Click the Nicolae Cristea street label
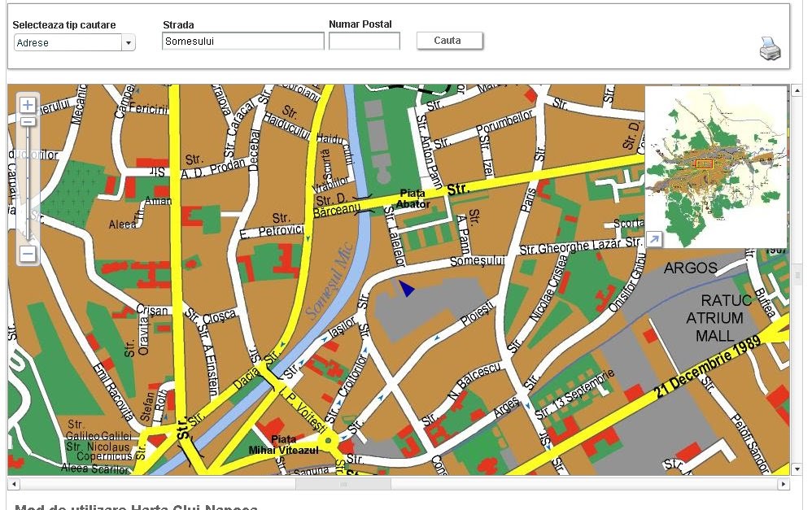812x510 pixels. tap(548, 289)
